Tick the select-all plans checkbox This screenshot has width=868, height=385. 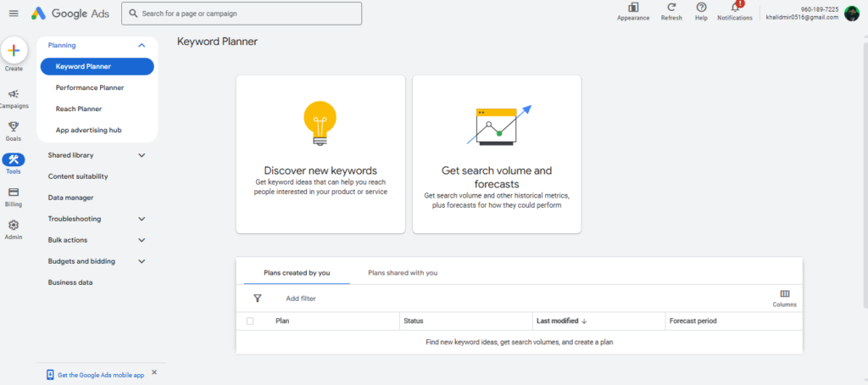250,321
